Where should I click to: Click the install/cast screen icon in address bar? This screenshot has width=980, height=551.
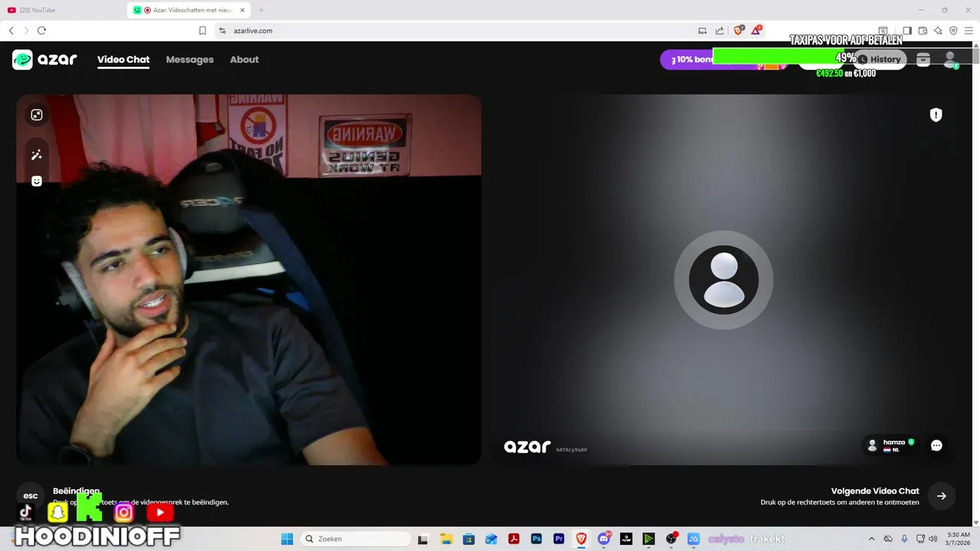702,31
